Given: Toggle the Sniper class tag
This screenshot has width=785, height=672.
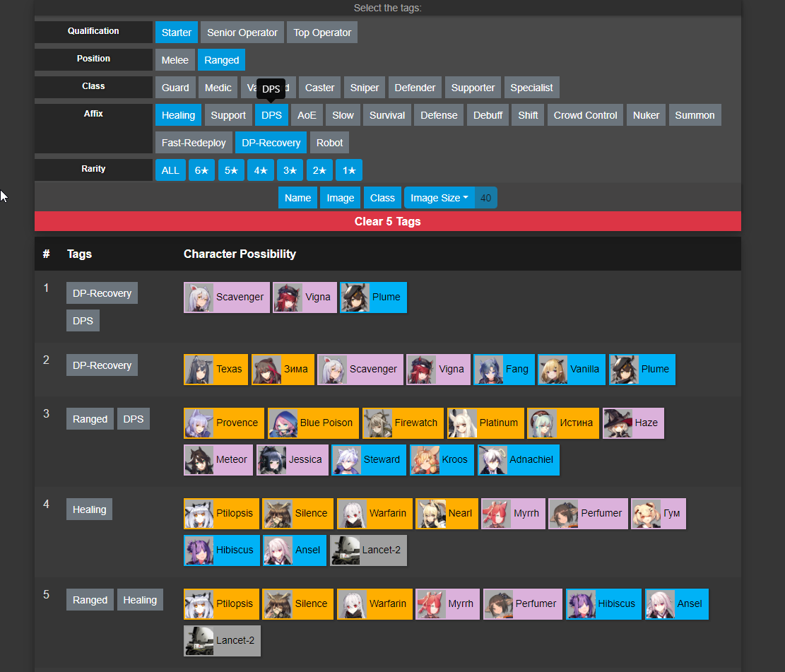Looking at the screenshot, I should (365, 88).
